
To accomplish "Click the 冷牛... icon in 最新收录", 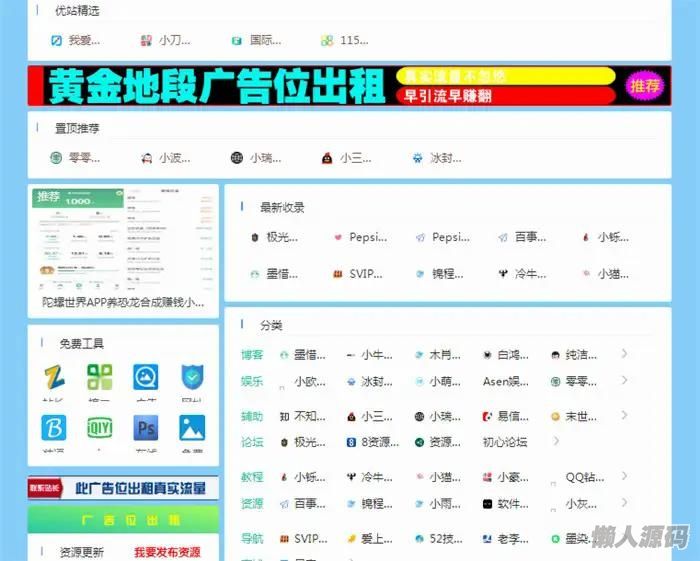I will click(503, 274).
